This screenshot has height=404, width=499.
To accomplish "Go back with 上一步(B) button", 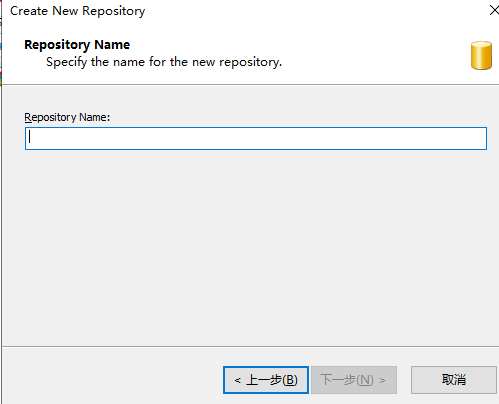I will click(266, 380).
